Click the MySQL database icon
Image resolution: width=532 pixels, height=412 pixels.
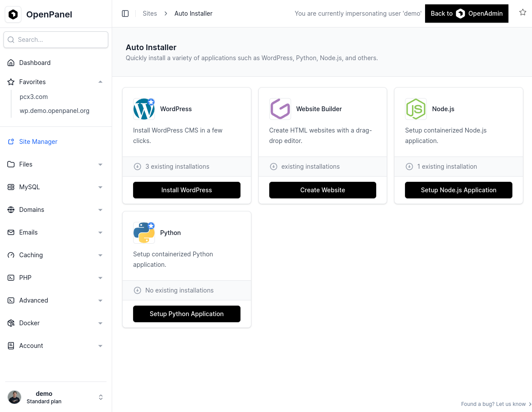tap(11, 187)
